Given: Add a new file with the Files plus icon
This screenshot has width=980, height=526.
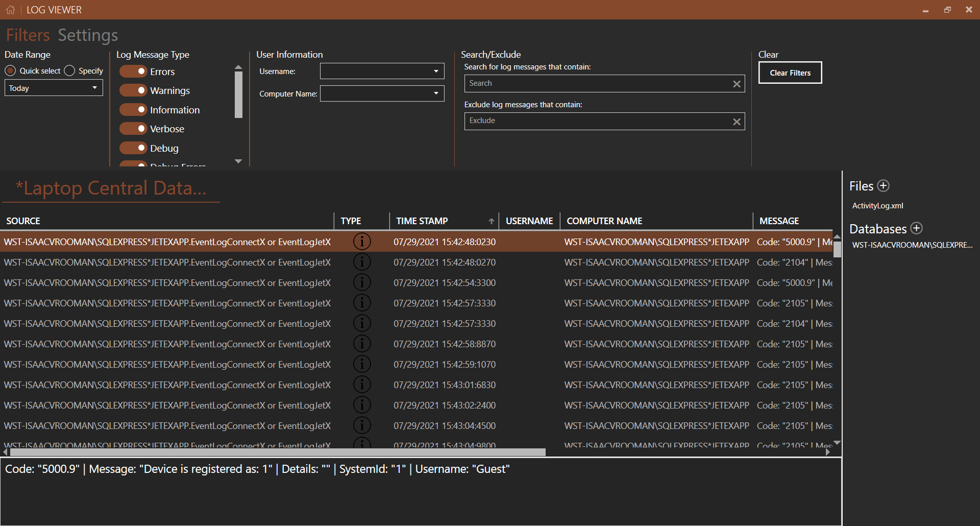Looking at the screenshot, I should tap(883, 185).
